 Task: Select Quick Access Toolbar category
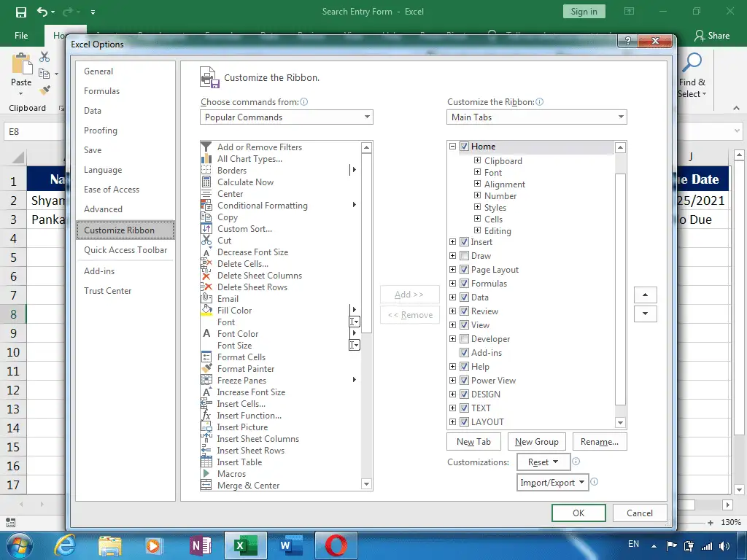point(125,250)
